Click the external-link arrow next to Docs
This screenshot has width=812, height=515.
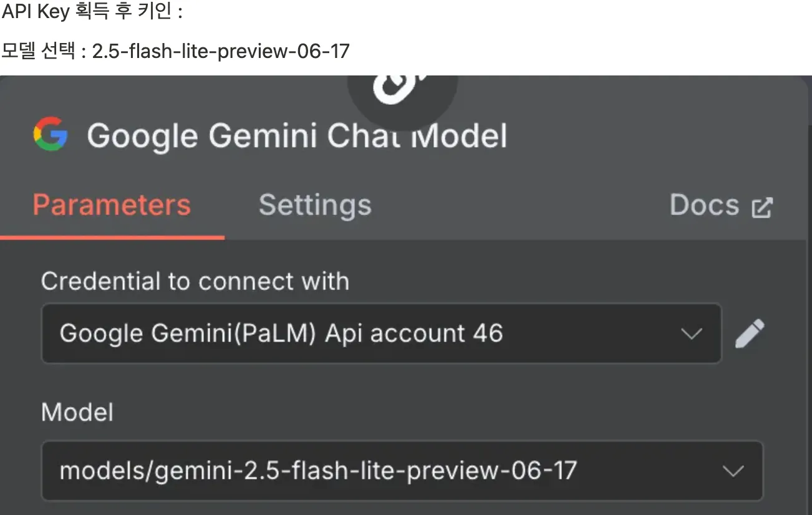pos(762,205)
